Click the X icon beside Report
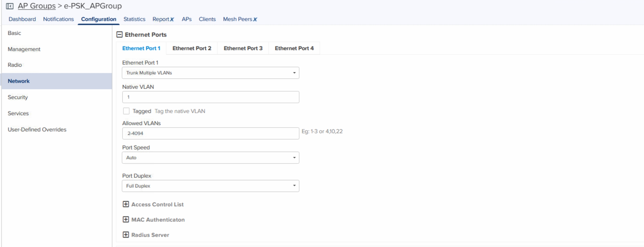Viewport: 644px width, 247px height. pos(172,20)
